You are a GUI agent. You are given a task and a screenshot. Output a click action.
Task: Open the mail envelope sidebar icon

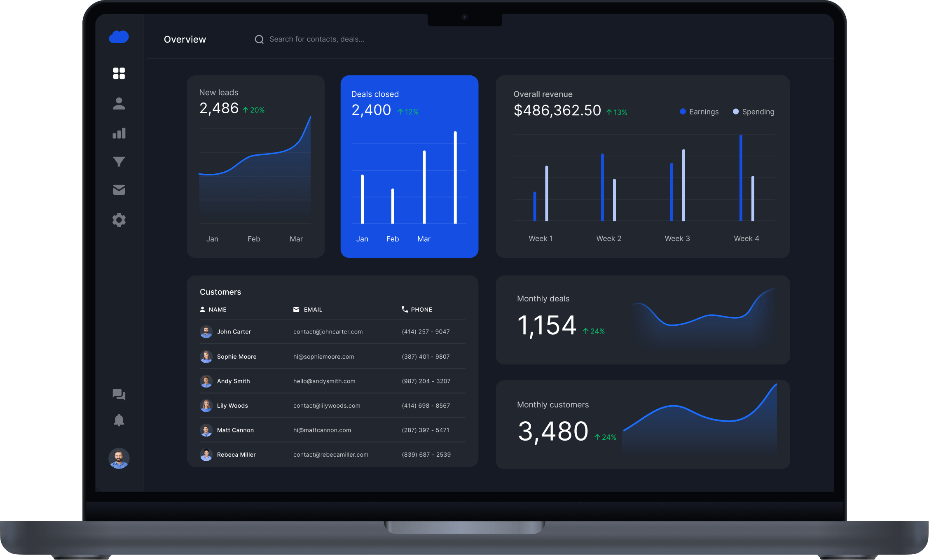point(119,190)
